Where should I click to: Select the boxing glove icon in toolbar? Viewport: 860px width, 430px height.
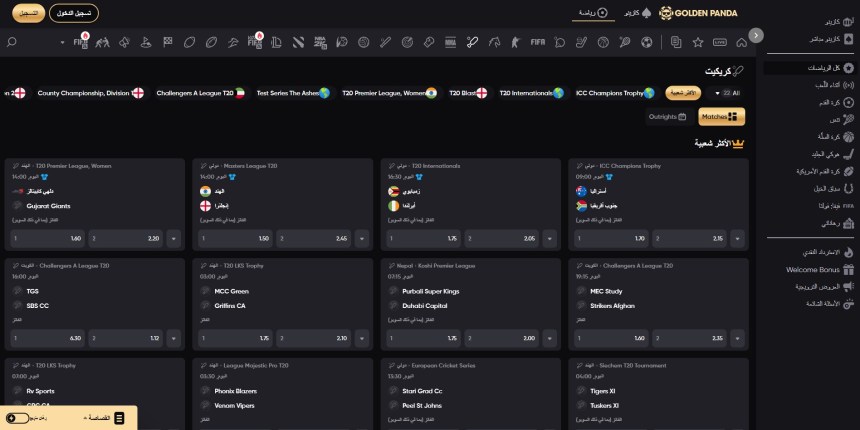[429, 42]
